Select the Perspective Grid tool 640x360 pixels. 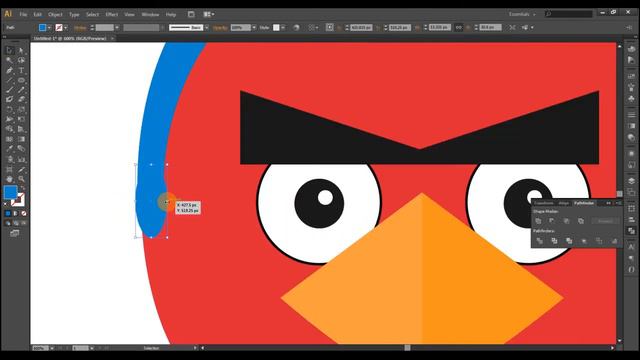21,129
